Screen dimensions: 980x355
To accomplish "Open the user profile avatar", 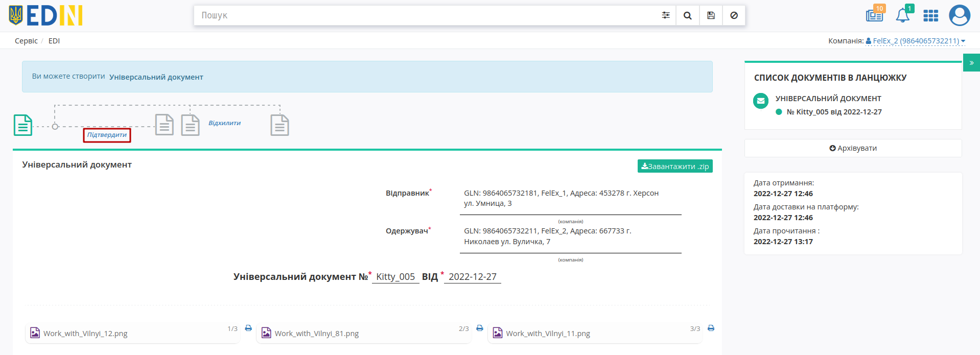I will point(960,15).
